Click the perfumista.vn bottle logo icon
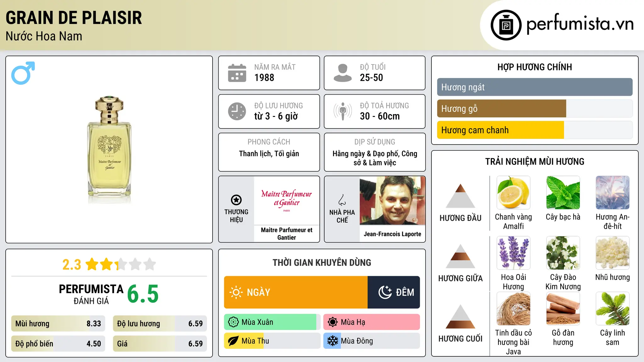This screenshot has width=644, height=362. coord(506,25)
